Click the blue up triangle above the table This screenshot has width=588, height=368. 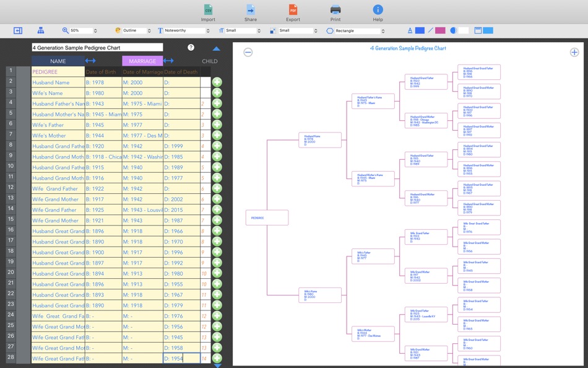(217, 48)
